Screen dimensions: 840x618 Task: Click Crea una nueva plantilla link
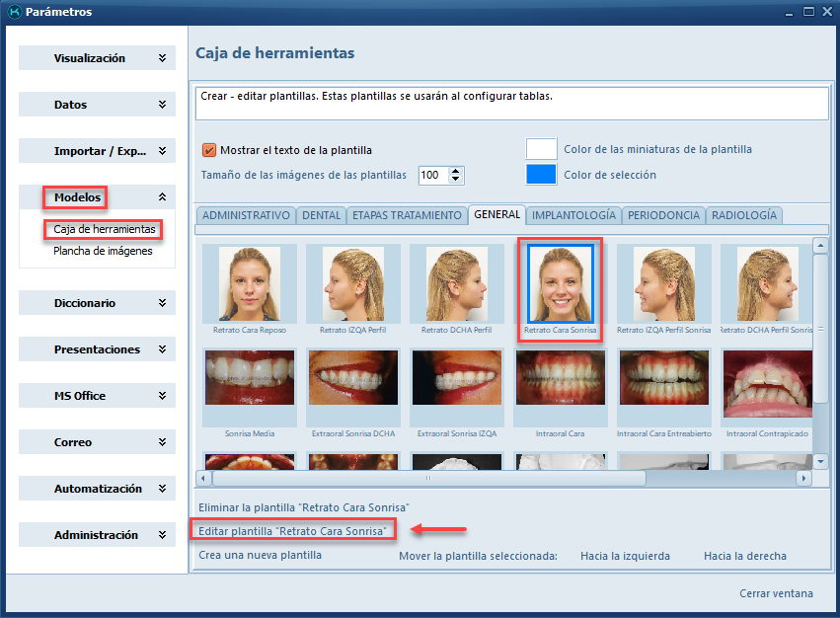pyautogui.click(x=261, y=555)
